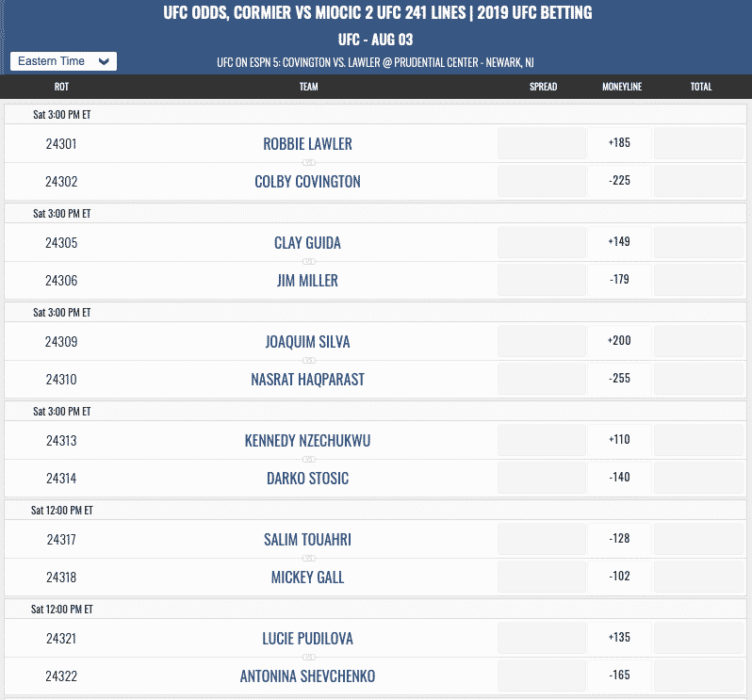Open the Eastern Time timezone dropdown
752x700 pixels.
[63, 61]
